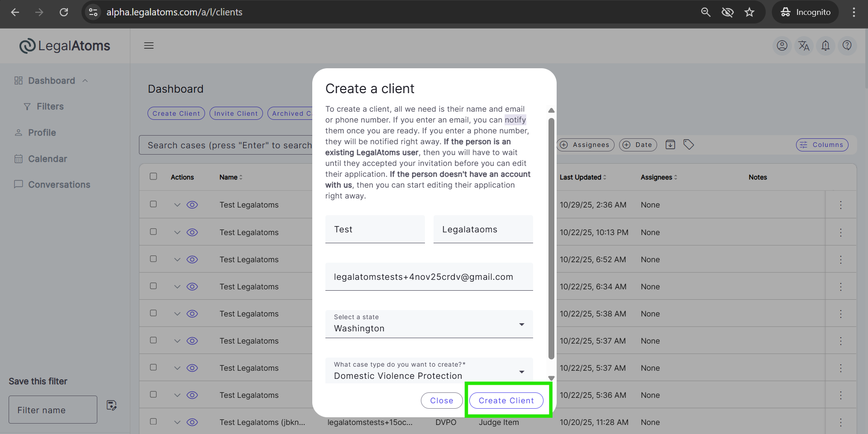
Task: Open the notifications bell icon
Action: (x=825, y=46)
